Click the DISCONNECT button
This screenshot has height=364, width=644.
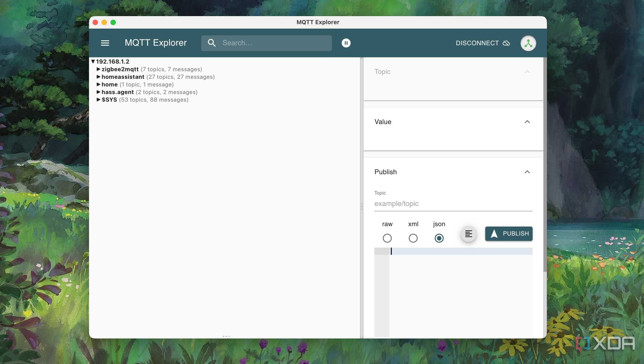point(483,43)
